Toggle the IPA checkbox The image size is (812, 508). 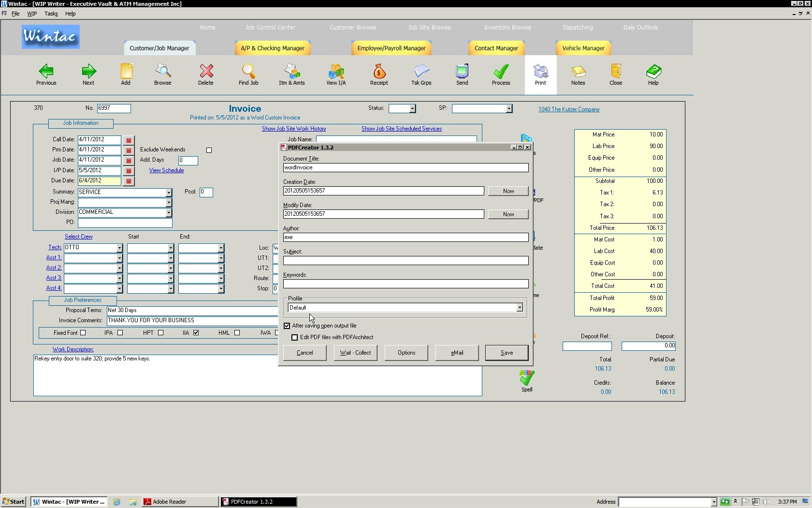pyautogui.click(x=120, y=332)
